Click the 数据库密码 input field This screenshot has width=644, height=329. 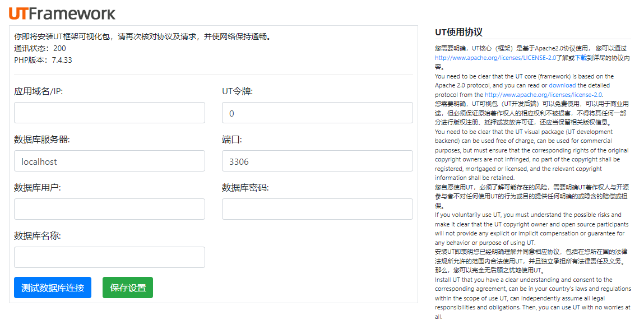[x=317, y=209]
